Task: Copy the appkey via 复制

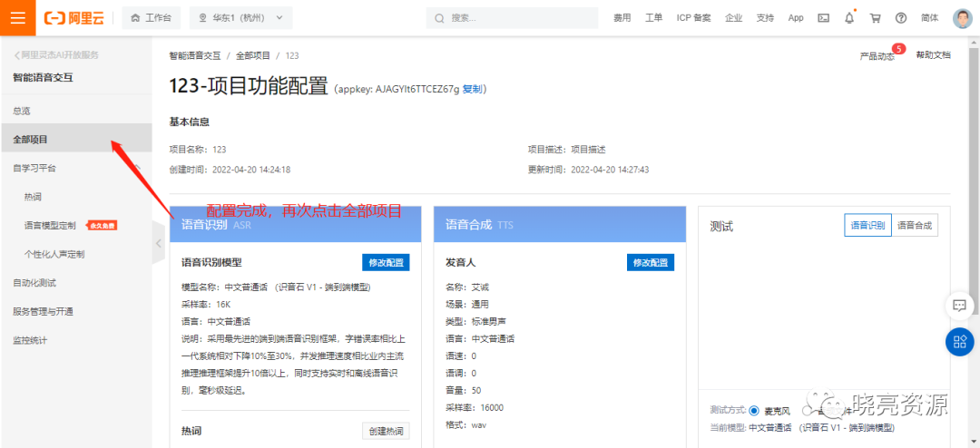Action: point(472,90)
